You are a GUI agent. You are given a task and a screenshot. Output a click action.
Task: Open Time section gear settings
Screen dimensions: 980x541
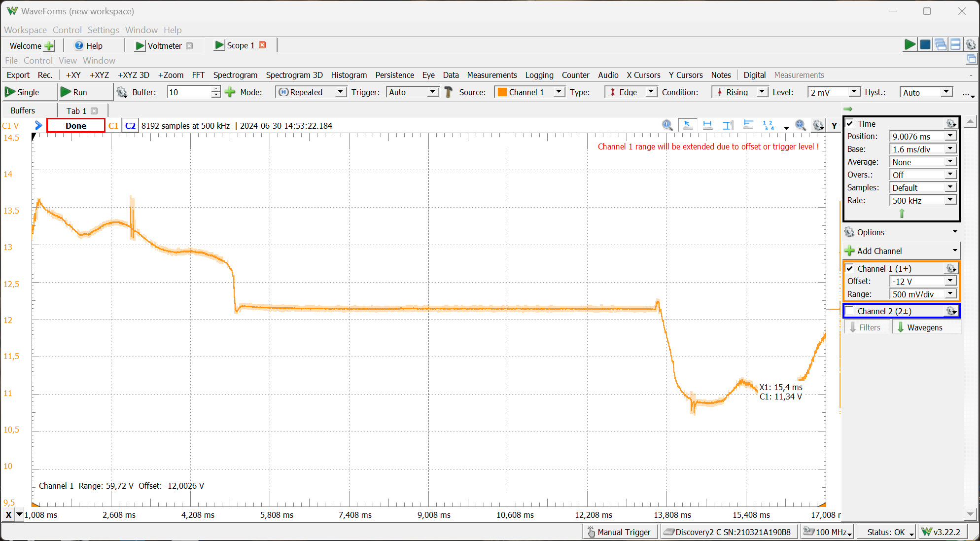tap(951, 124)
